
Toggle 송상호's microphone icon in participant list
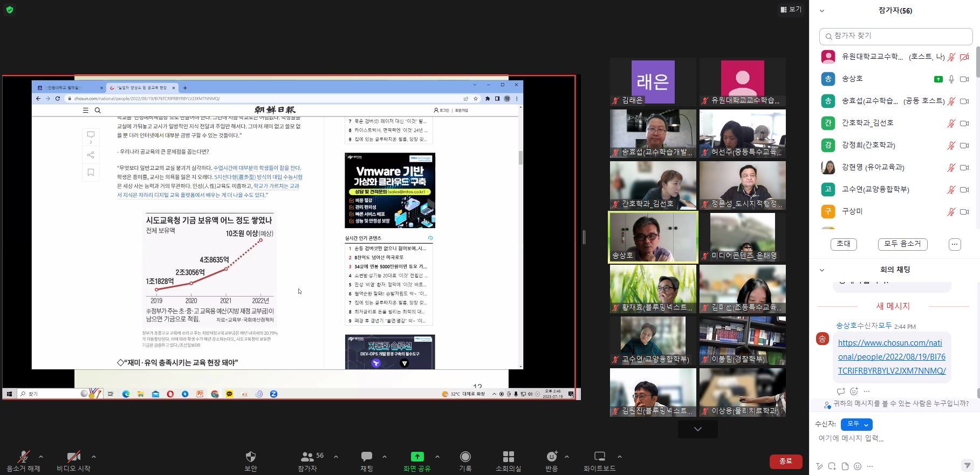point(951,79)
